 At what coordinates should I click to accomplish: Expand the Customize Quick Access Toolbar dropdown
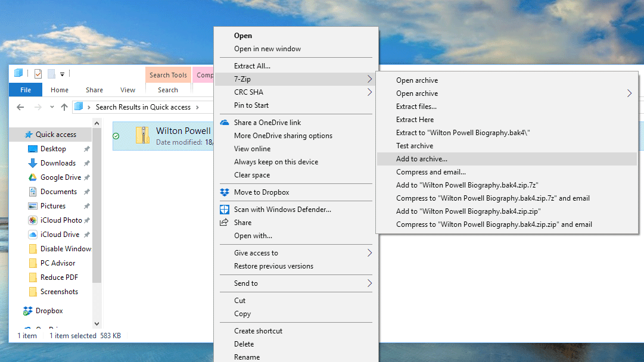(62, 73)
